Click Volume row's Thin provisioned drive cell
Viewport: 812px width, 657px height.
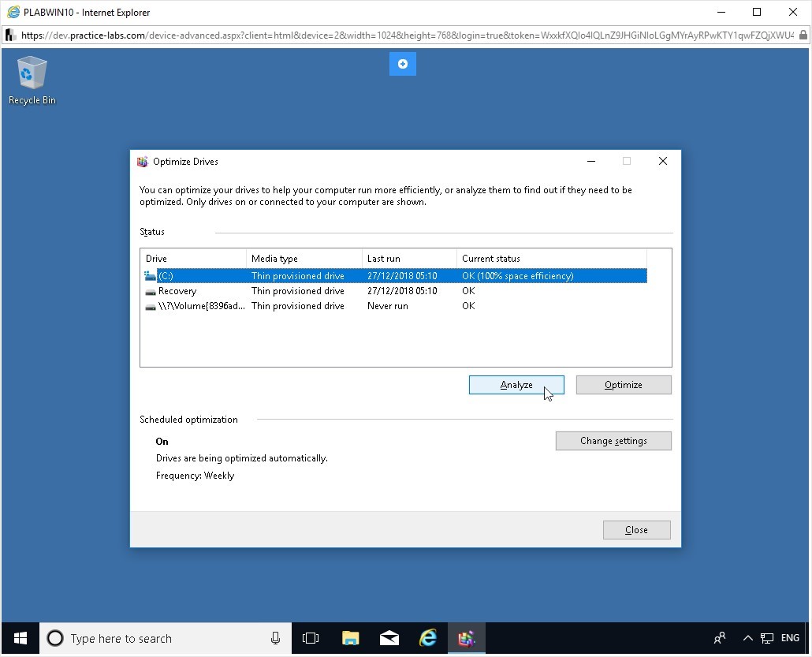(x=298, y=306)
